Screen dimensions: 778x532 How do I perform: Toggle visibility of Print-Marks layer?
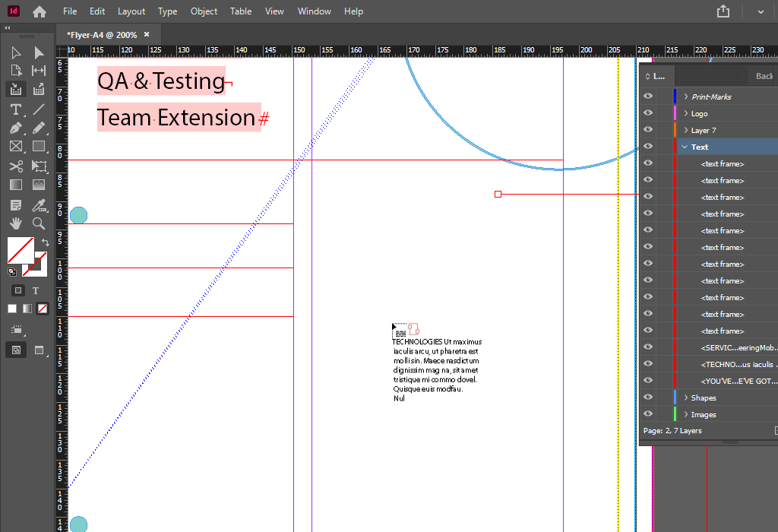click(x=648, y=97)
